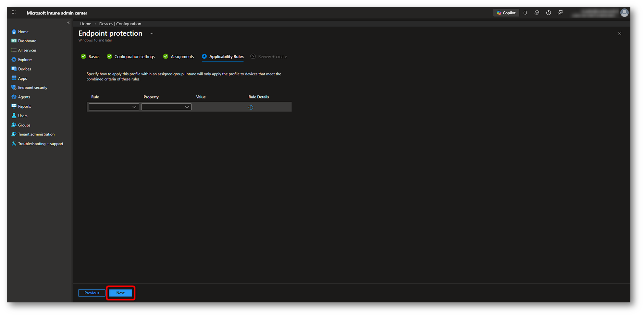Select the Applicability Rules step

(x=223, y=56)
